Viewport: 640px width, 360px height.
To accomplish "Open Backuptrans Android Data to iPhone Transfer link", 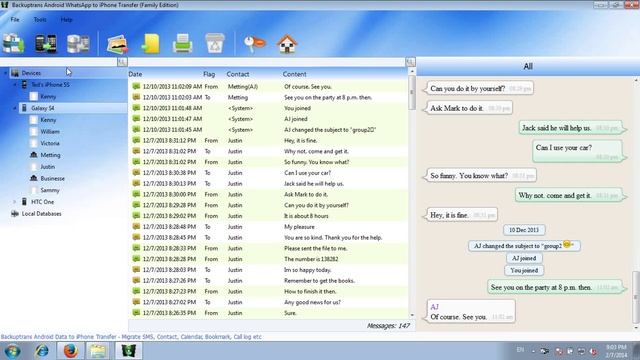I will coord(131,337).
